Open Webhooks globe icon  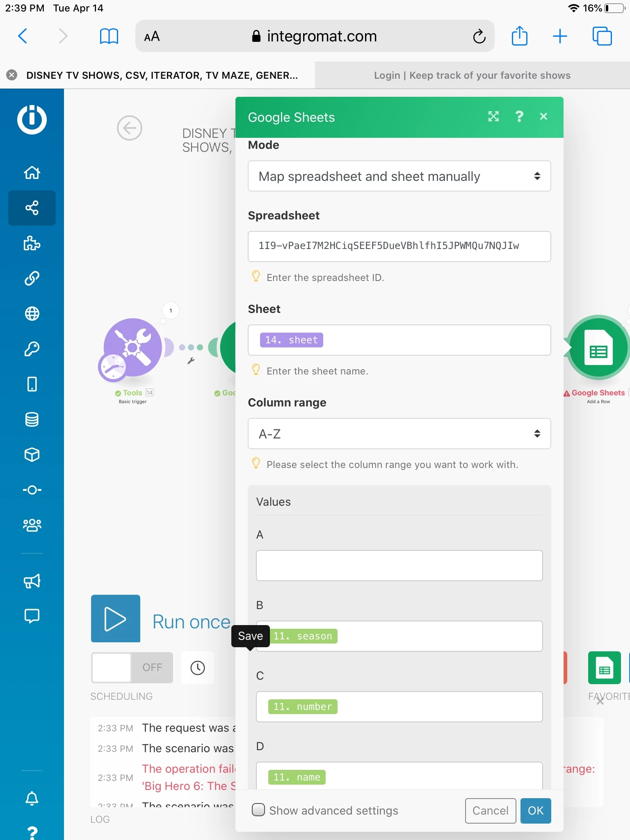click(32, 314)
